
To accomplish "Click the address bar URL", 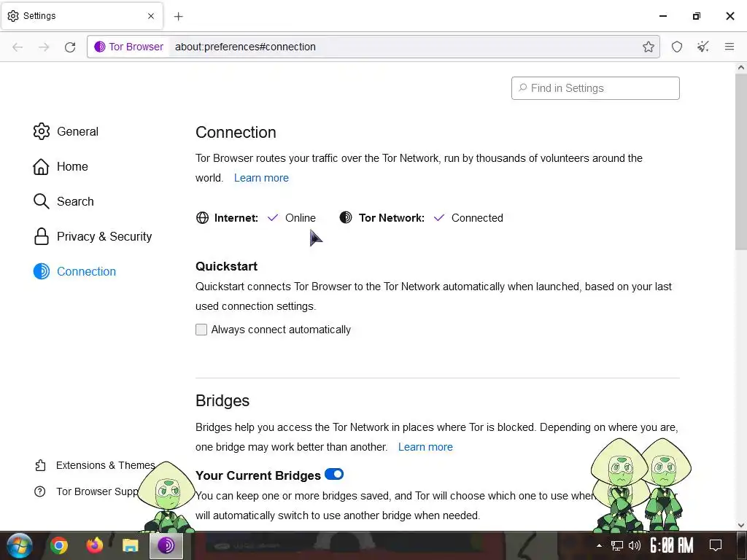I will (x=245, y=47).
